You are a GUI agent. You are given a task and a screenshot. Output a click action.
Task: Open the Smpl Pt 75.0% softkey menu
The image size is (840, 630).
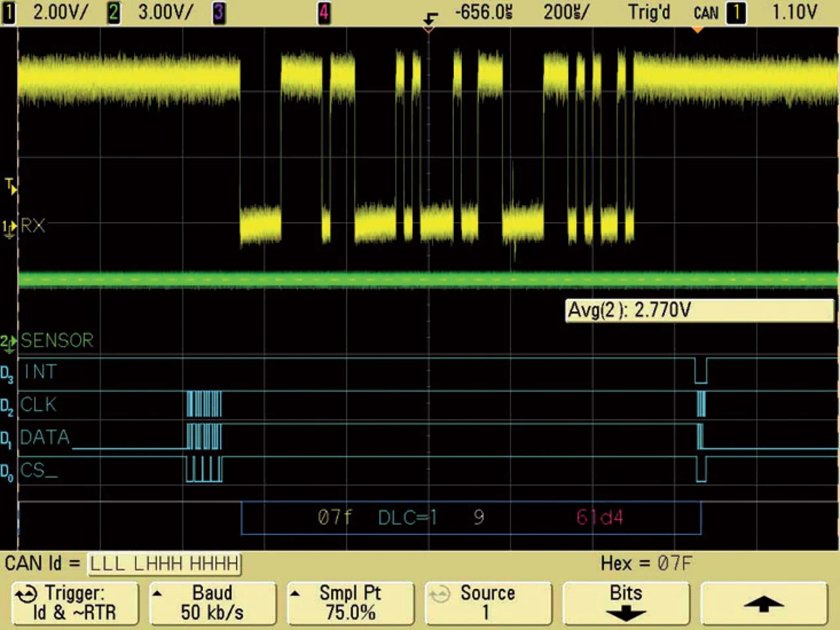pyautogui.click(x=350, y=602)
